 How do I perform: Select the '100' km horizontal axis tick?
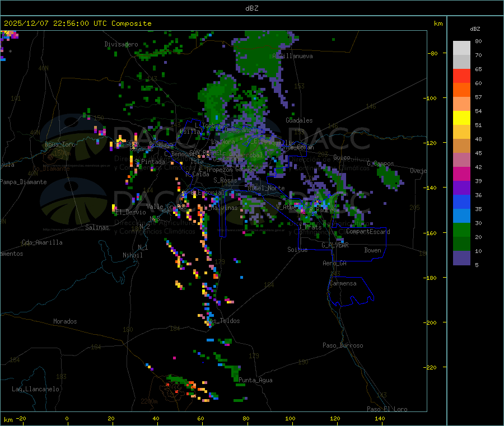290,418
